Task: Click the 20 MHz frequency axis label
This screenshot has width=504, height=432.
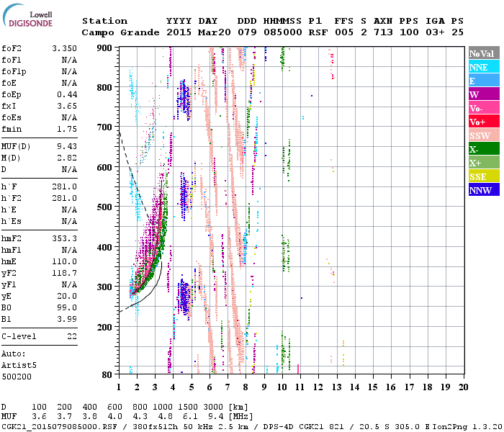Action: [x=463, y=387]
